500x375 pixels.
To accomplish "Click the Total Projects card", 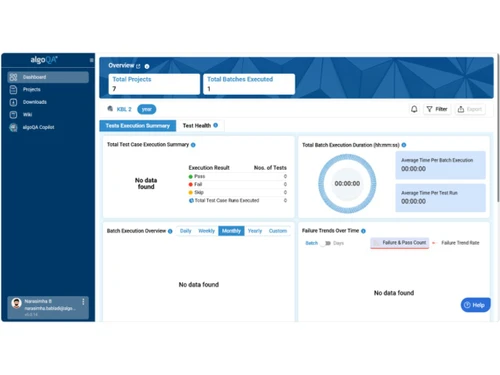I will click(x=154, y=84).
